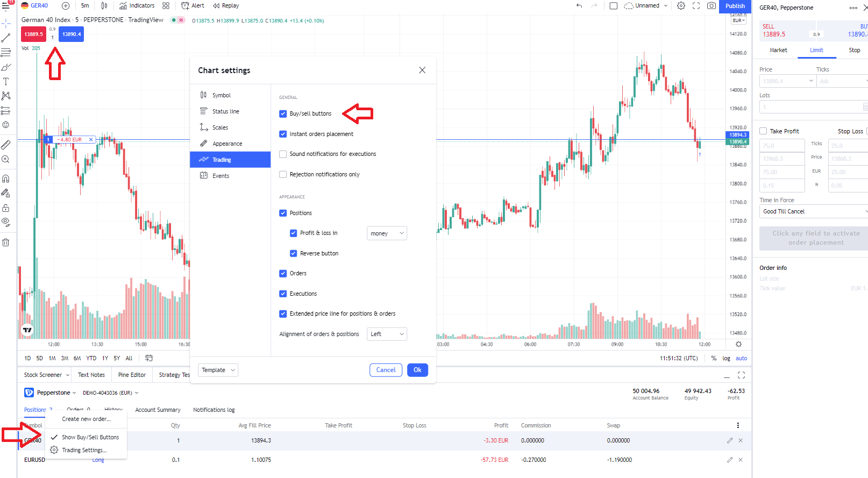Screen dimensions: 868x478
Task: Click the Cancel button
Action: [x=386, y=370]
